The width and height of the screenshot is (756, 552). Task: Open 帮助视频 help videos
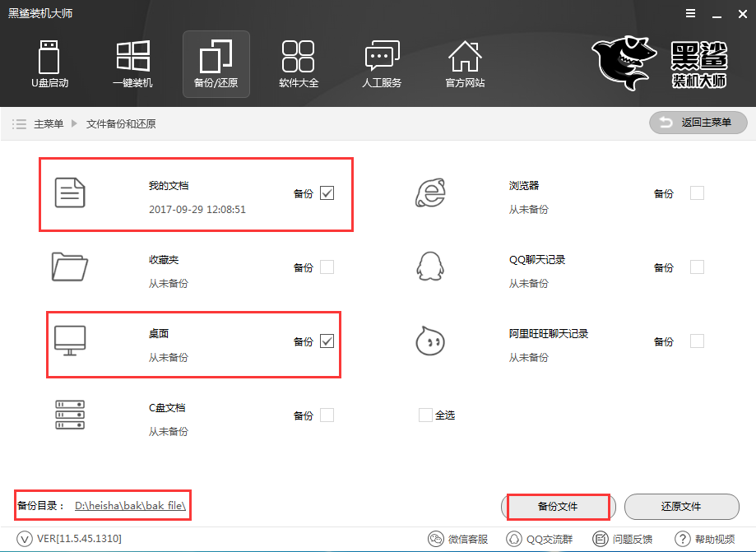point(682,540)
